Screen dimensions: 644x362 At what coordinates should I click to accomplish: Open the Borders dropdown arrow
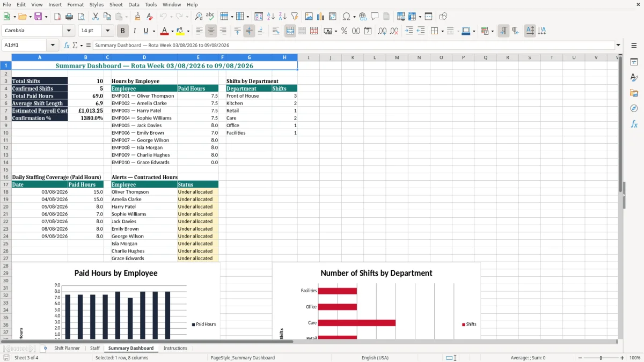point(442,31)
